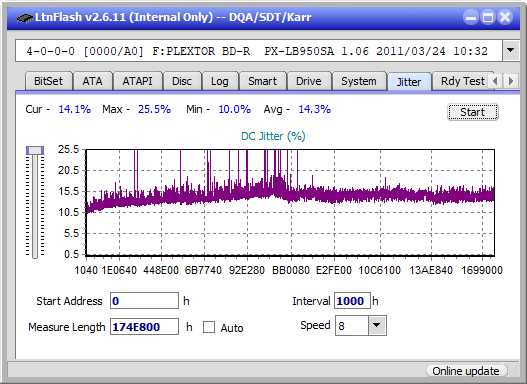
Task: Click the Measure Length input field
Action: click(x=145, y=327)
